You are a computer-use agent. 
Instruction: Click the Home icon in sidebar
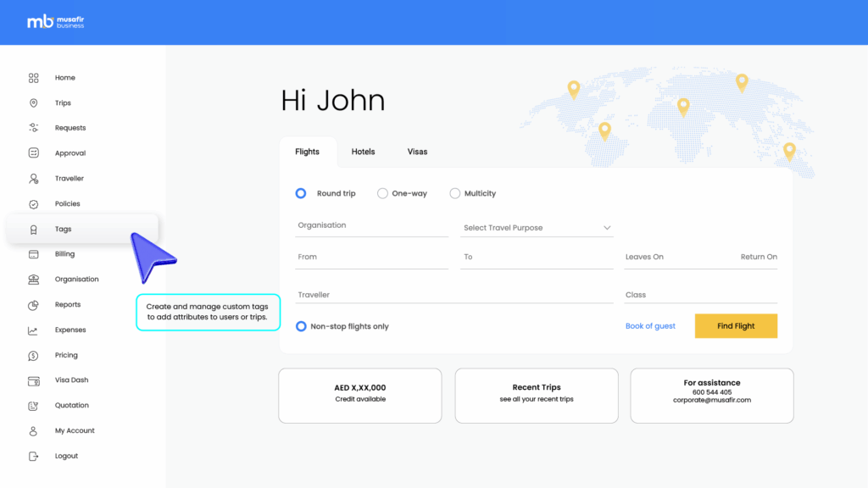coord(34,78)
